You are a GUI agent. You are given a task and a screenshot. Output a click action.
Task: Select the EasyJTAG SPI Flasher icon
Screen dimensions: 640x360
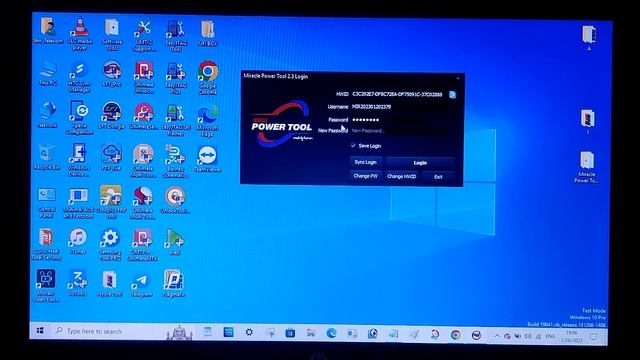point(176,120)
